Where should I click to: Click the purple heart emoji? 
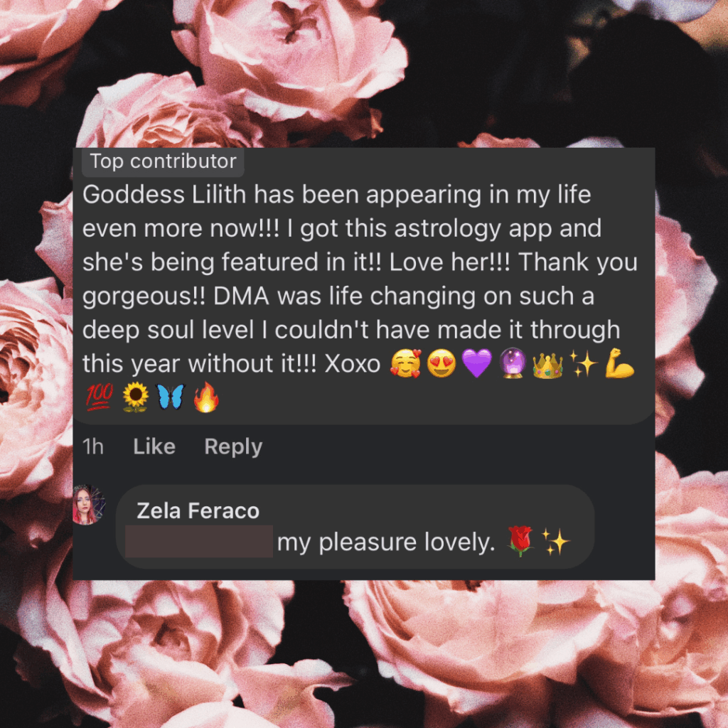(x=477, y=363)
